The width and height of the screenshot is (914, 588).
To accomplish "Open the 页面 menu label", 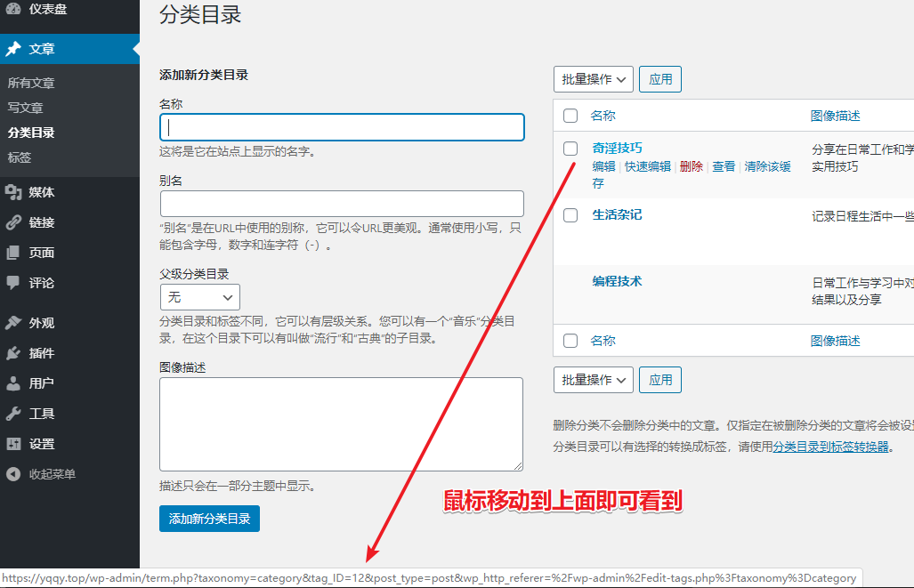I will click(x=42, y=253).
